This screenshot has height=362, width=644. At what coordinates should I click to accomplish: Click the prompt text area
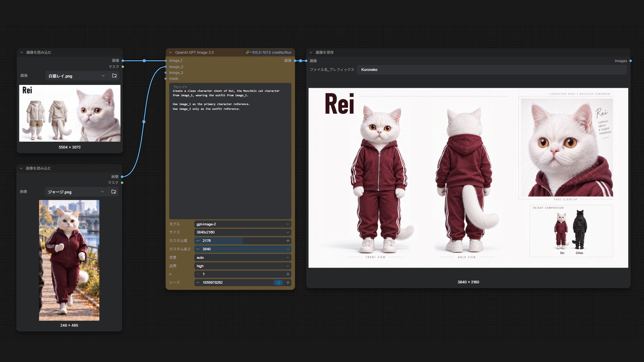(x=230, y=151)
